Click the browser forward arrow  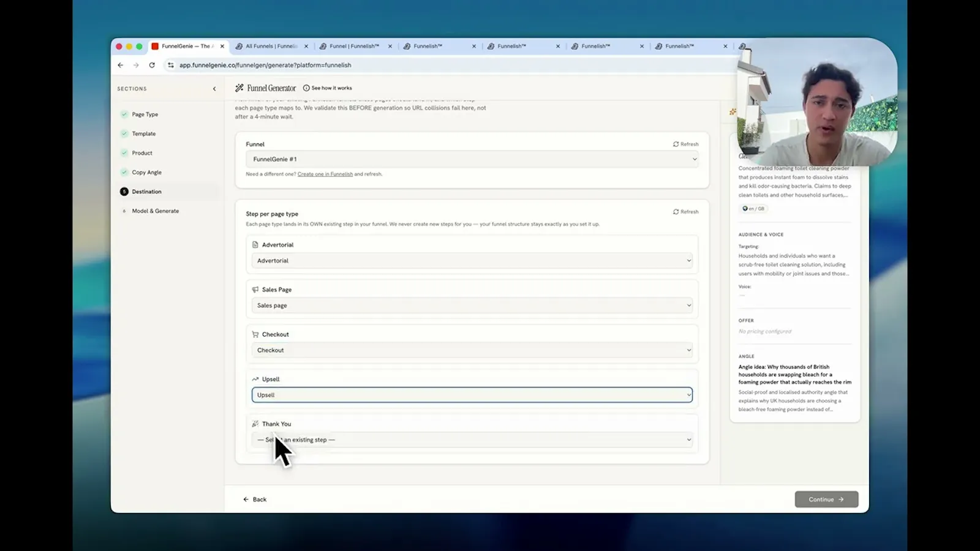136,65
